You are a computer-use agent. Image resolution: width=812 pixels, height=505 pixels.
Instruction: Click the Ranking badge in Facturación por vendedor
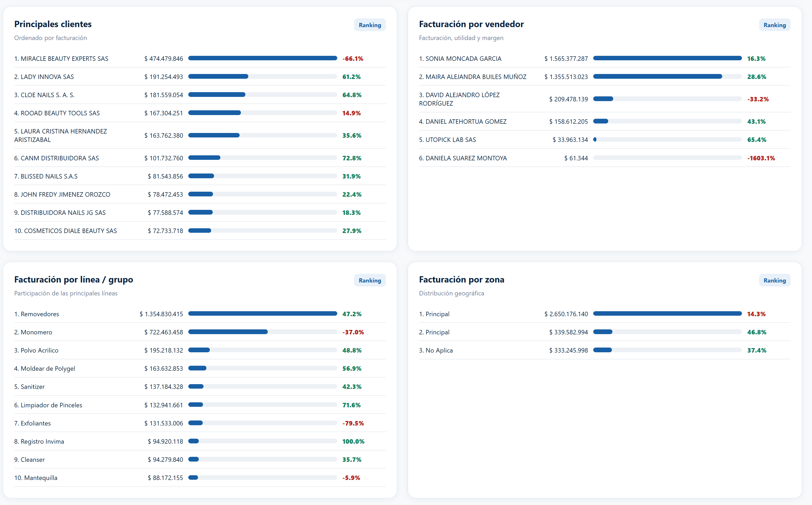(x=775, y=25)
